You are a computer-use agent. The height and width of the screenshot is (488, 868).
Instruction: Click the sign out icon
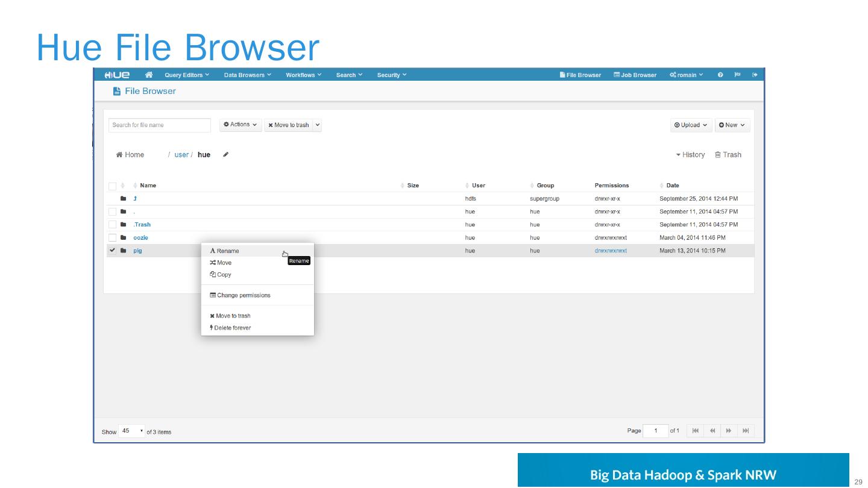755,75
